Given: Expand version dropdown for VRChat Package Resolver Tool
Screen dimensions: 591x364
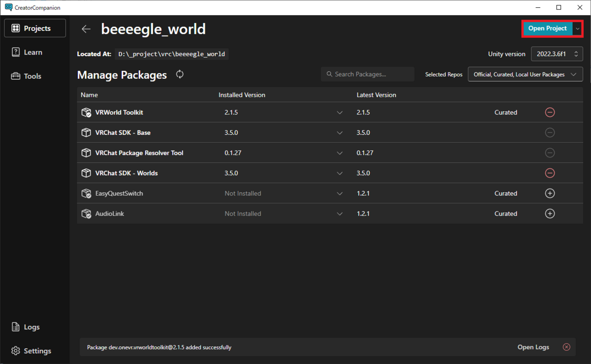Looking at the screenshot, I should click(x=339, y=153).
